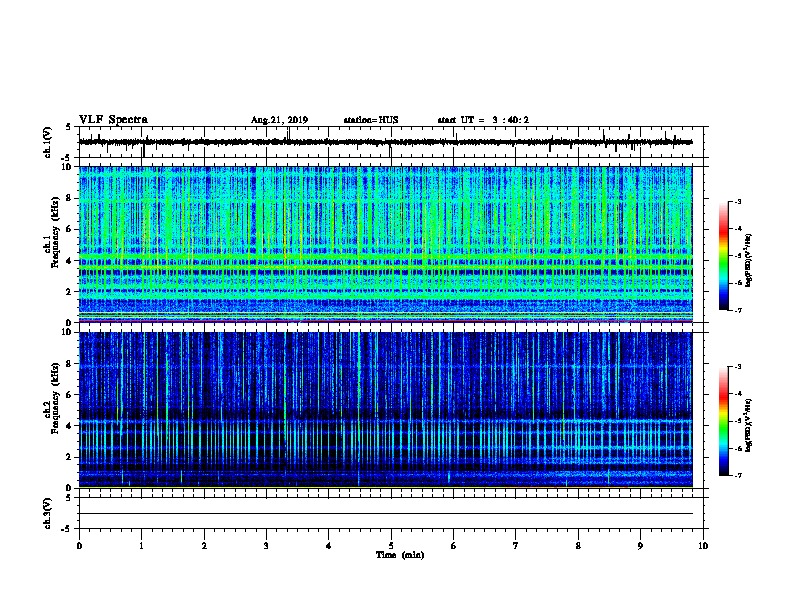Click the "2" tick on the time axis

(x=204, y=546)
